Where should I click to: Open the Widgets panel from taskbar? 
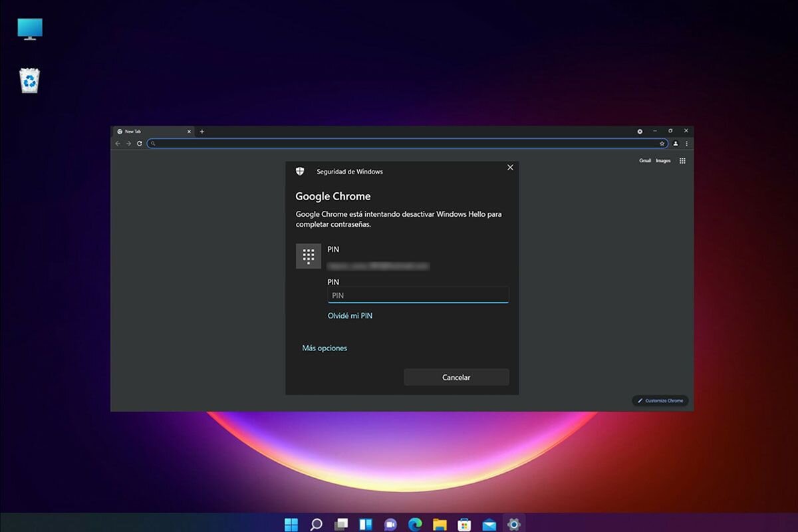(366, 524)
